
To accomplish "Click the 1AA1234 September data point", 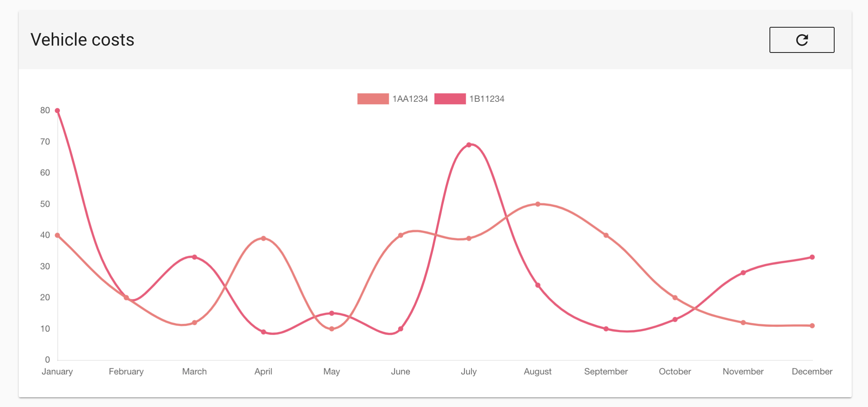I will click(x=606, y=235).
